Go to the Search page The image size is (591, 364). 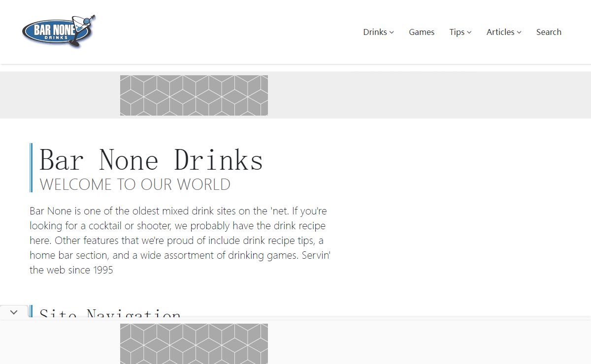tap(549, 32)
